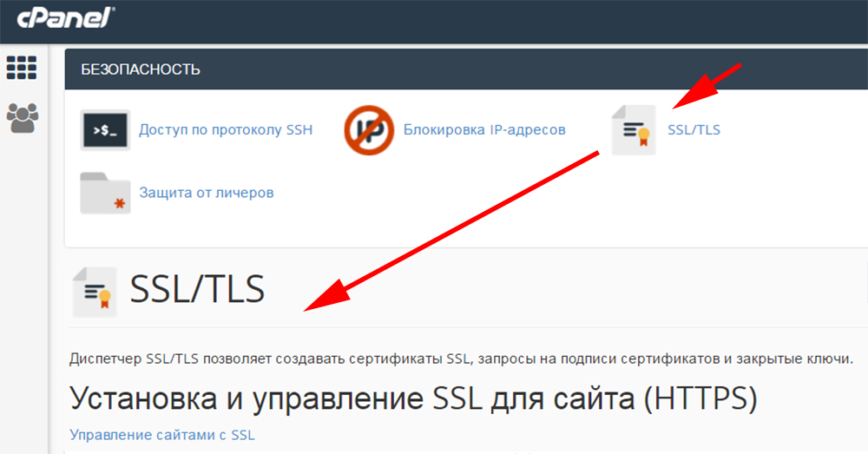868x454 pixels.
Task: Open the home grid icon in sidebar
Action: tap(21, 68)
